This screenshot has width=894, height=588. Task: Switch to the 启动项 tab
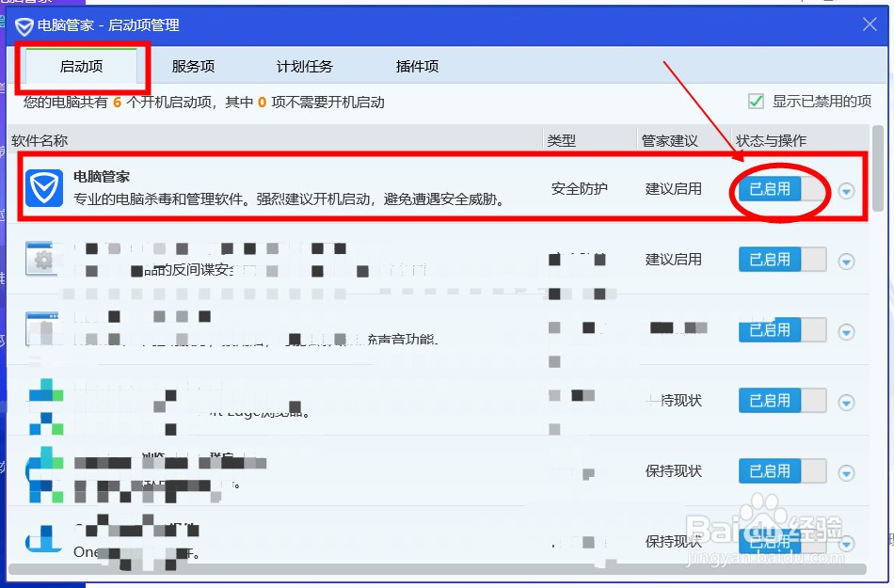click(x=82, y=66)
